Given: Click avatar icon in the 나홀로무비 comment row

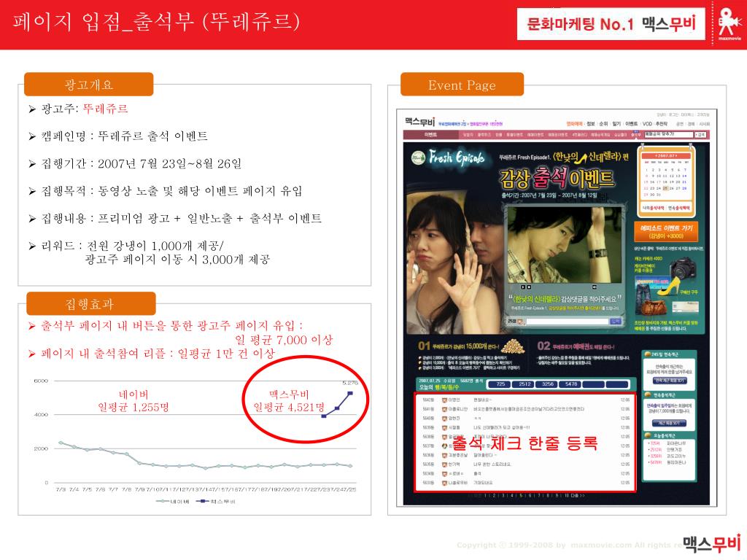Looking at the screenshot, I should 444,483.
